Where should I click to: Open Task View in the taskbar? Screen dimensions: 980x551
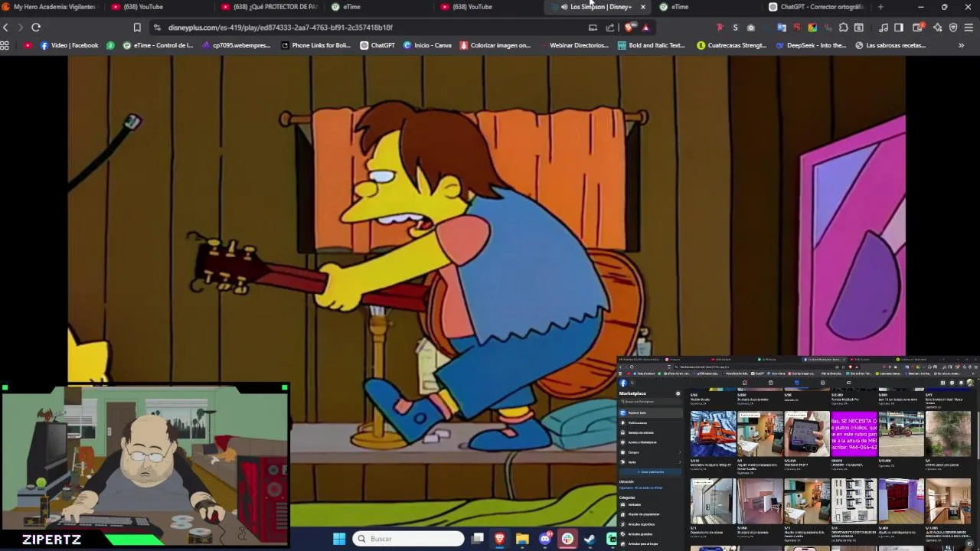(x=477, y=539)
